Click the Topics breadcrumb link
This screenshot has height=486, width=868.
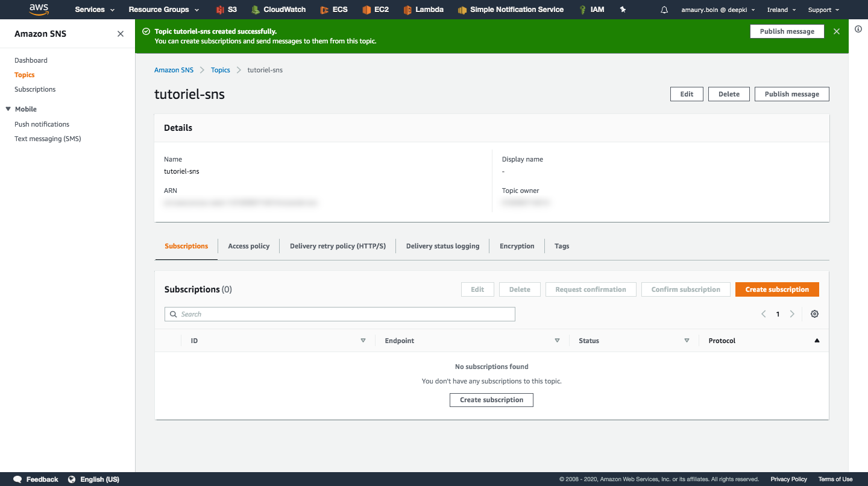click(x=221, y=70)
